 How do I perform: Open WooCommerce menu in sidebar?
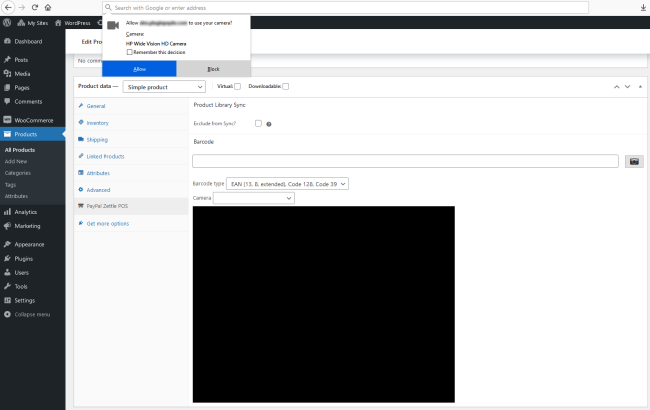(x=32, y=120)
